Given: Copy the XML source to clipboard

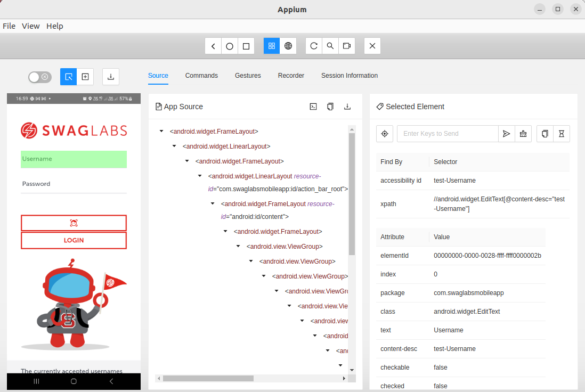Looking at the screenshot, I should 330,107.
